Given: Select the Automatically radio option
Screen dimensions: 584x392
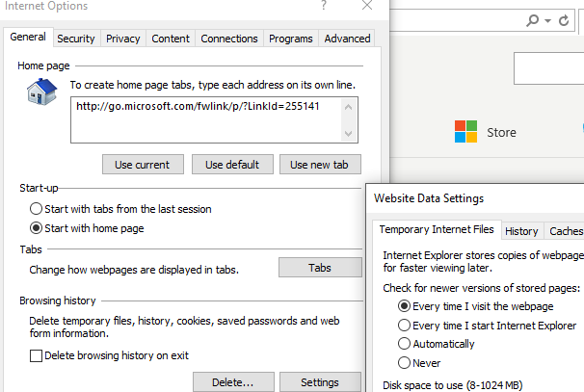Looking at the screenshot, I should click(x=437, y=343).
